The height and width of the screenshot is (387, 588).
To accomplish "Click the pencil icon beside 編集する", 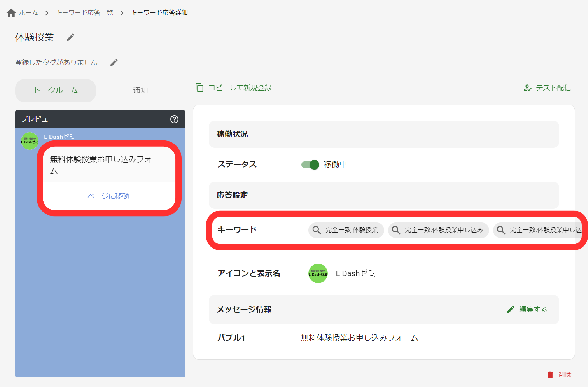I will click(x=511, y=309).
